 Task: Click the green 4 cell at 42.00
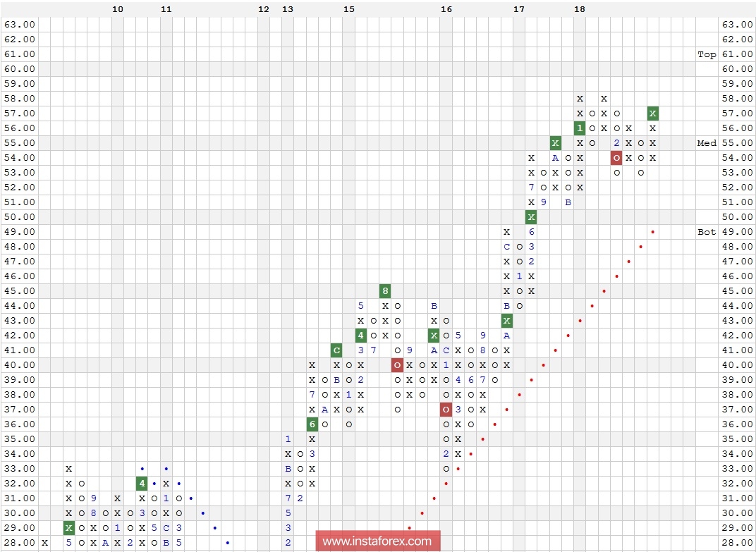click(360, 335)
